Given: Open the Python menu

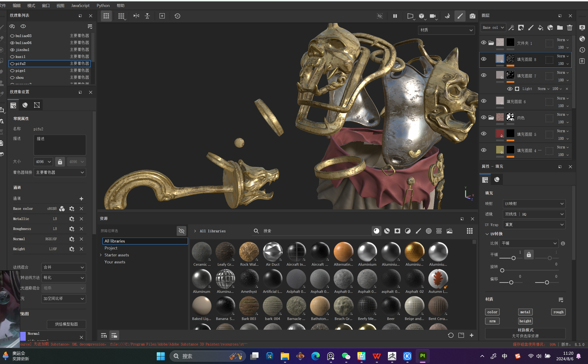Looking at the screenshot, I should [x=103, y=5].
